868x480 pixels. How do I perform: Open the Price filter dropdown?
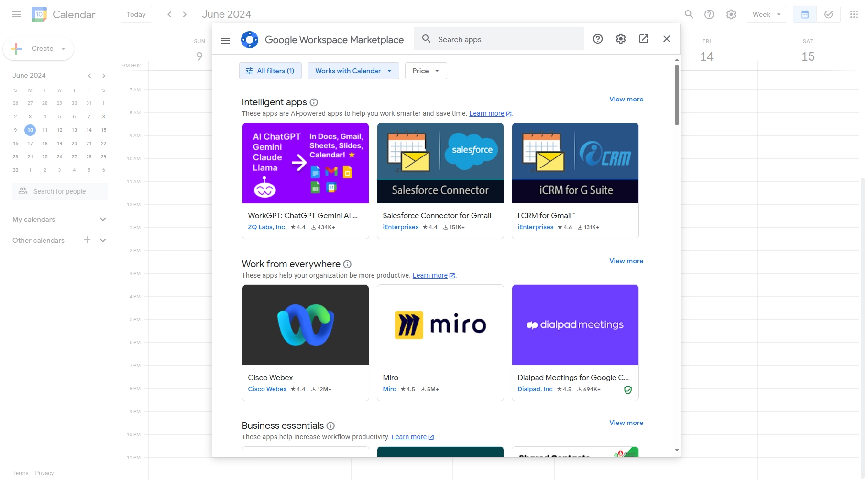[426, 71]
